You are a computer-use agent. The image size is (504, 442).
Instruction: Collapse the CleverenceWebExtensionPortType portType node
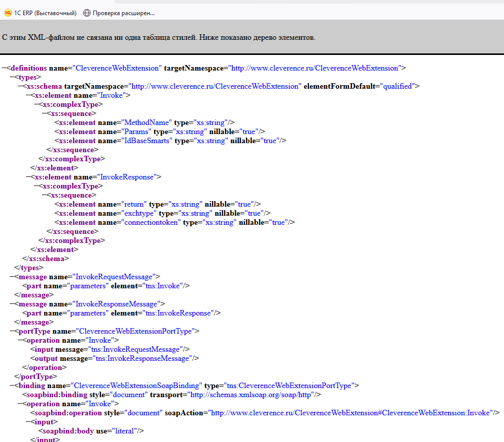pyautogui.click(x=12, y=331)
